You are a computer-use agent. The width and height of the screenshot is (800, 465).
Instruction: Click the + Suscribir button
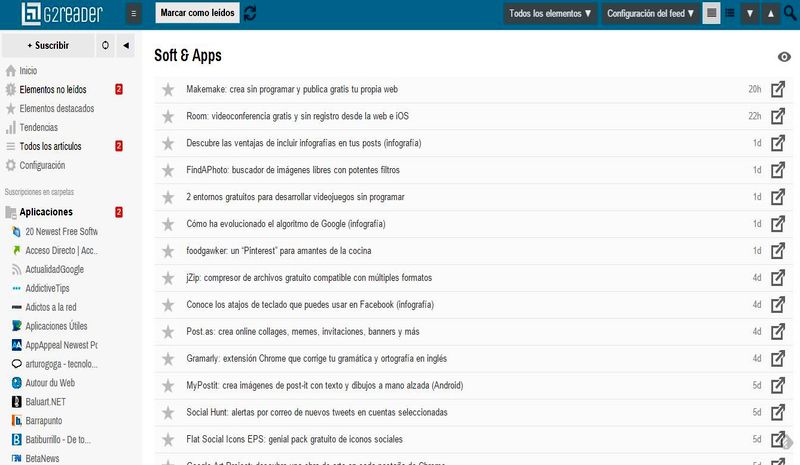[x=48, y=45]
